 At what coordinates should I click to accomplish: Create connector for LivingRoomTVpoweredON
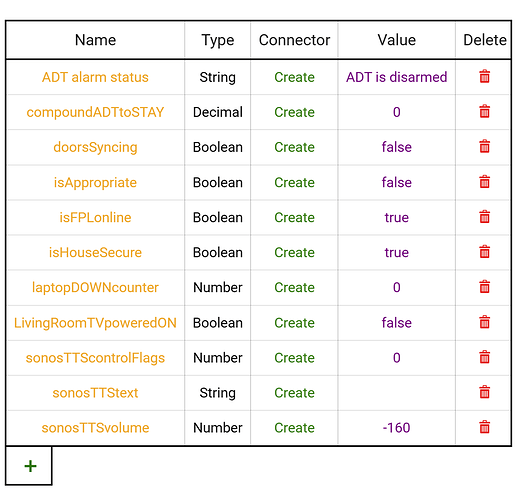click(x=294, y=323)
